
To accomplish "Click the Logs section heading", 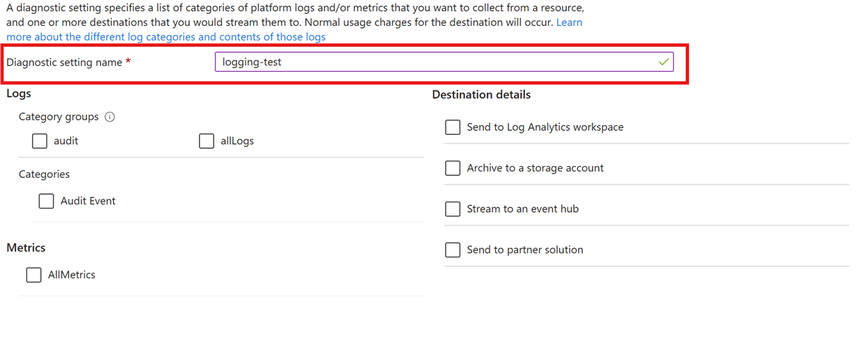I will click(x=19, y=93).
